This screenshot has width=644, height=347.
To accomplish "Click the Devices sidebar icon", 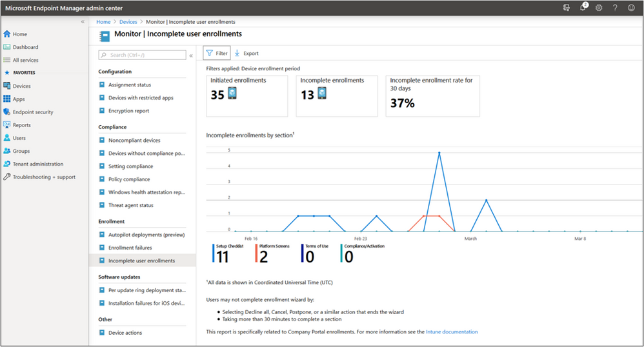I will (6, 86).
